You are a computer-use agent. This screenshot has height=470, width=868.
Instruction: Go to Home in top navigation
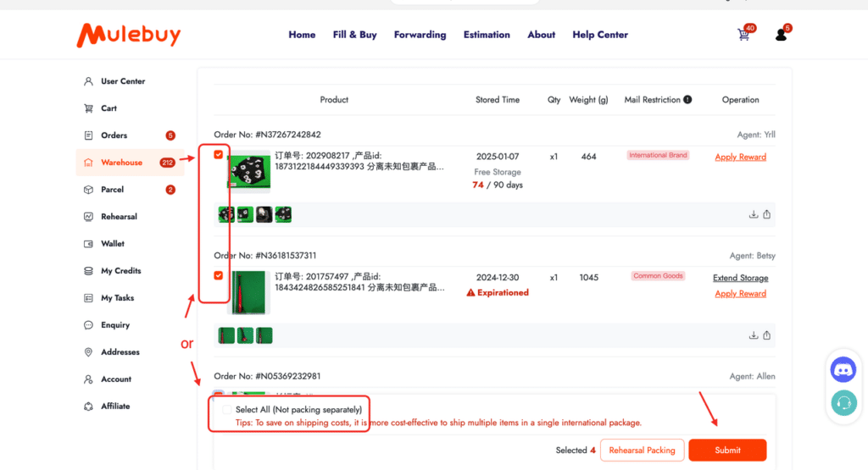point(302,35)
